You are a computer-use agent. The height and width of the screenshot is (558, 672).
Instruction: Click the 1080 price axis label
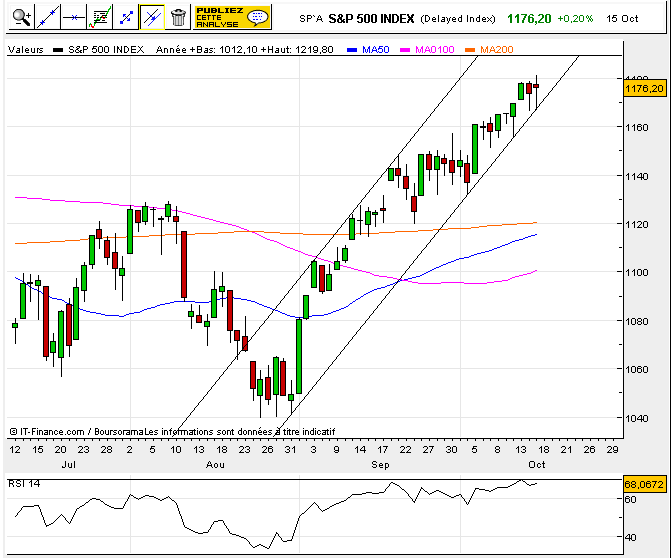point(638,321)
